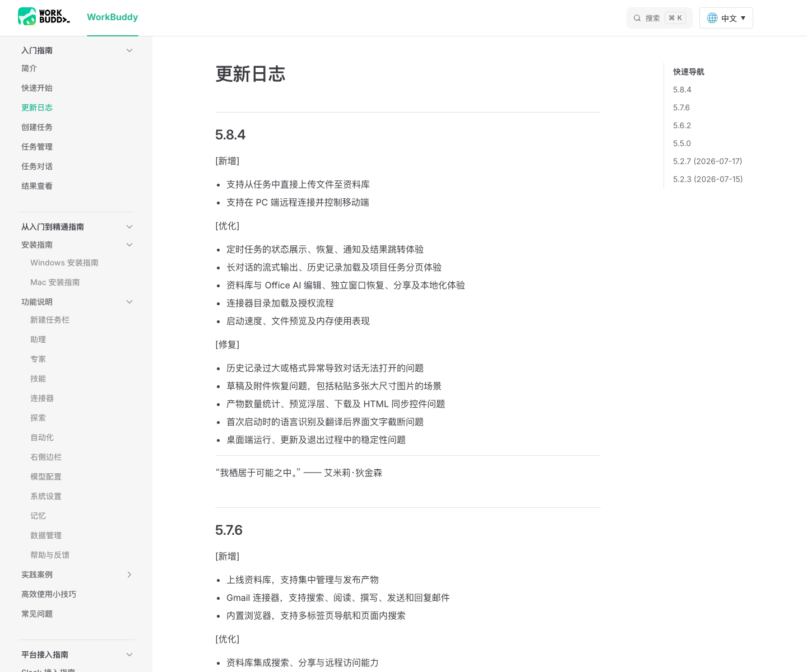
Task: Click the 搜索 search field
Action: pyautogui.click(x=660, y=18)
